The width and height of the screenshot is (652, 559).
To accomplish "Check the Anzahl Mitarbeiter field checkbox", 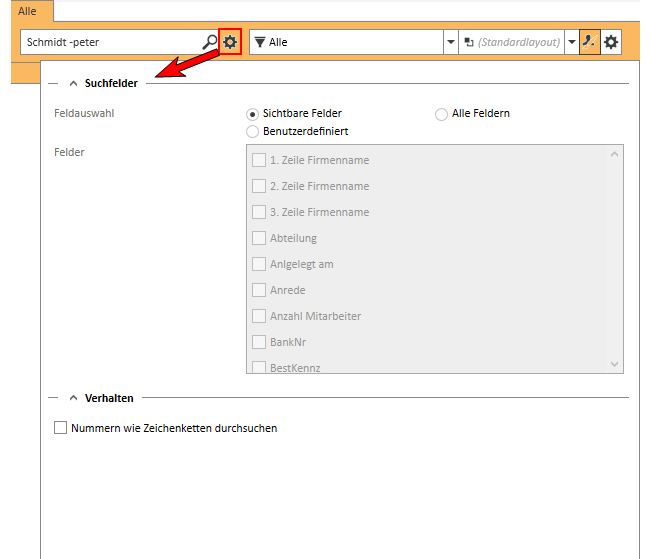I will 259,316.
